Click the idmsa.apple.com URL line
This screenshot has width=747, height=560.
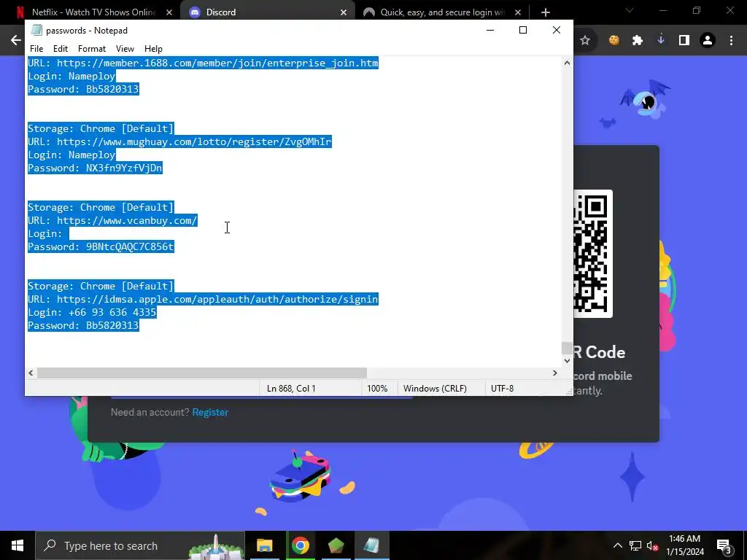pos(203,299)
